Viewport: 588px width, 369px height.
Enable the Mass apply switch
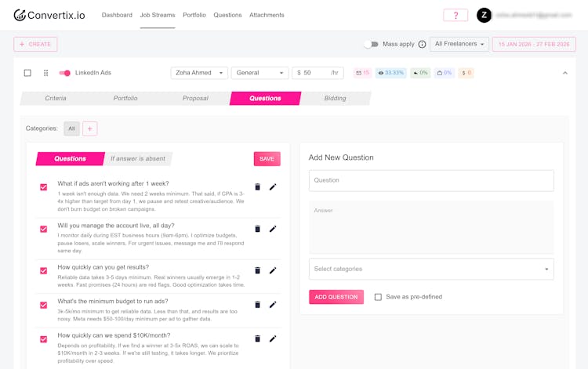tap(371, 45)
